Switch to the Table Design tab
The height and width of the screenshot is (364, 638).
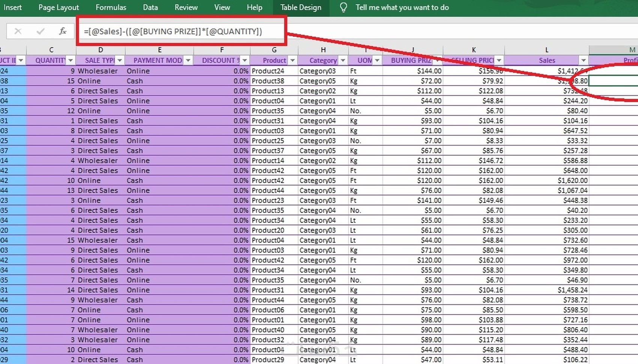pyautogui.click(x=300, y=7)
